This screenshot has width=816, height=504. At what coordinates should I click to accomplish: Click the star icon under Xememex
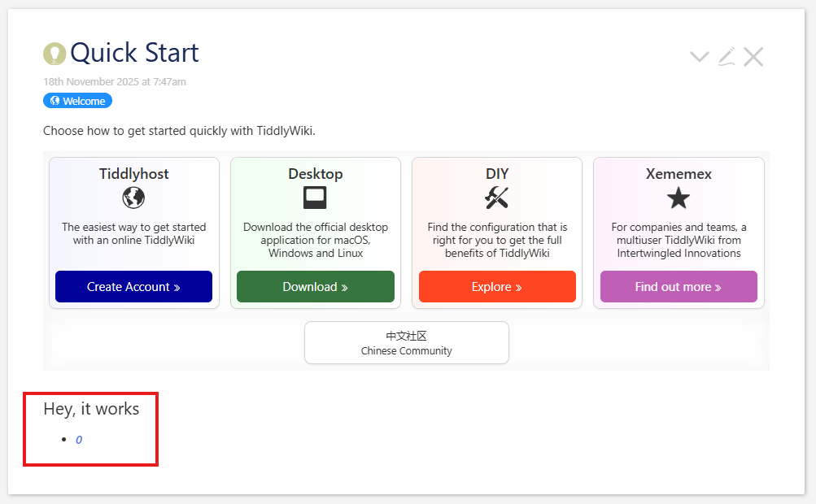coord(678,198)
